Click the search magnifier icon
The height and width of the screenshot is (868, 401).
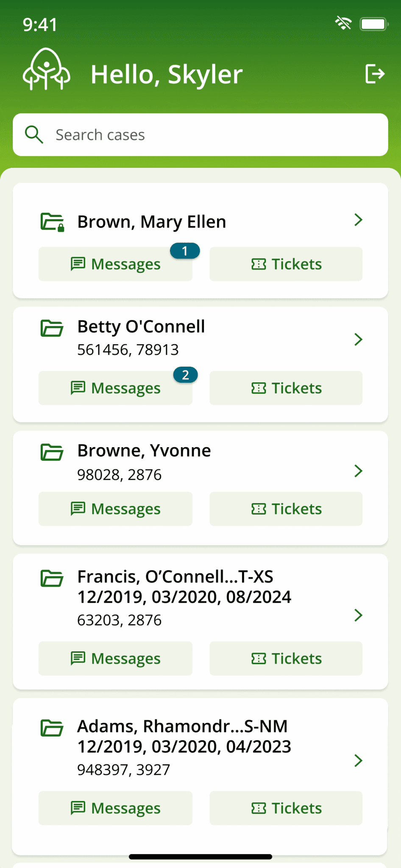click(x=34, y=135)
